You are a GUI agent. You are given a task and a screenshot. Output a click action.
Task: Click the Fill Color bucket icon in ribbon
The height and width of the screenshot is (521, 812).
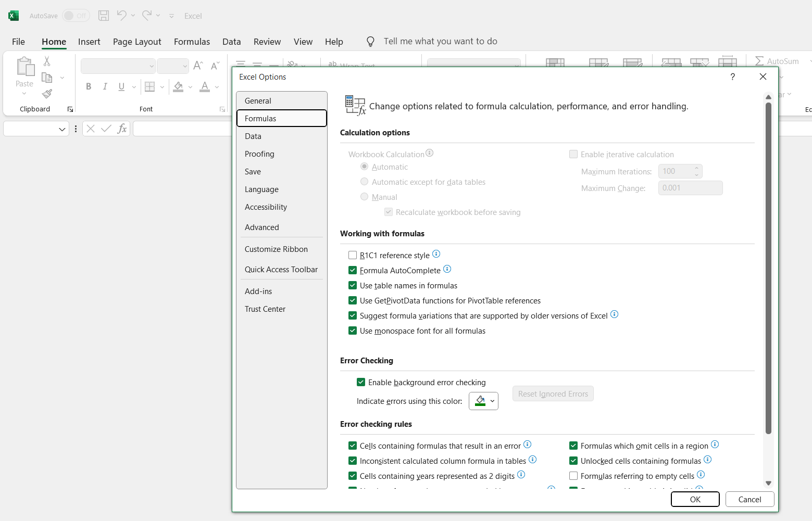click(178, 86)
